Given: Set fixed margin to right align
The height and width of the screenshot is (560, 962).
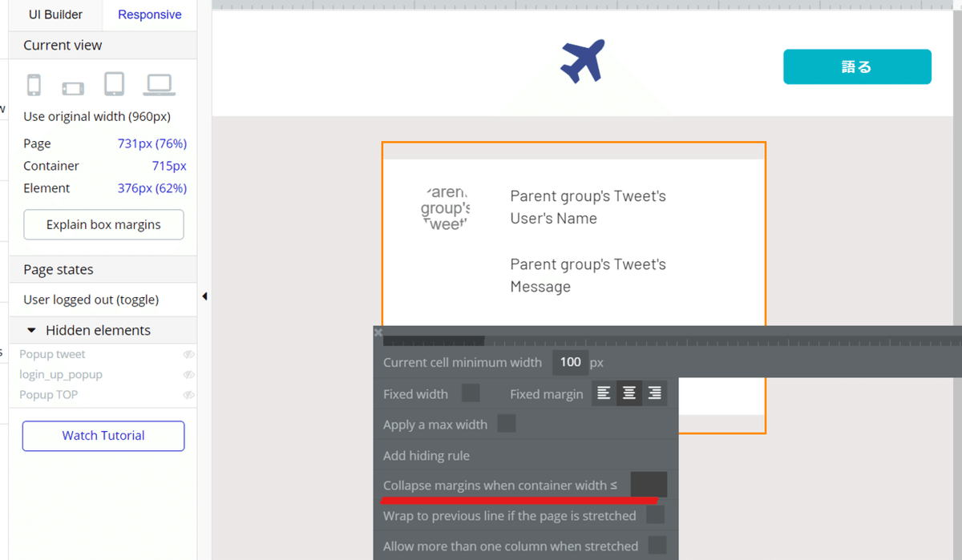Looking at the screenshot, I should pos(654,393).
